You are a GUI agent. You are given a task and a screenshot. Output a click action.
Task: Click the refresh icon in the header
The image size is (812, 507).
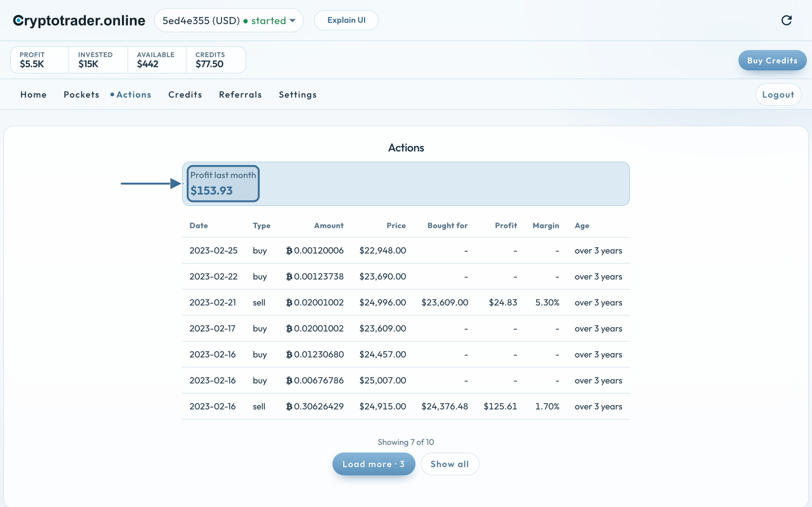point(787,21)
